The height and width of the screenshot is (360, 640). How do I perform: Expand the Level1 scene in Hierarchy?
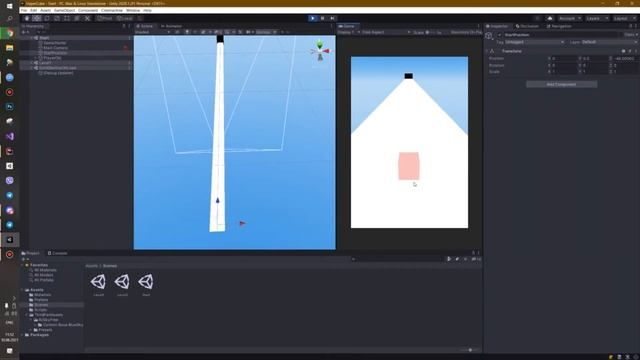point(32,63)
